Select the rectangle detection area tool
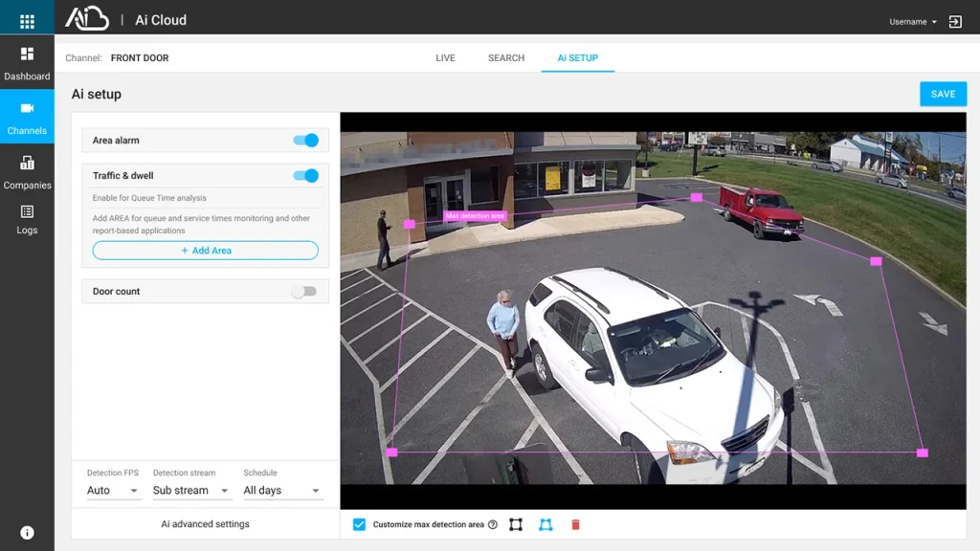 pos(516,524)
